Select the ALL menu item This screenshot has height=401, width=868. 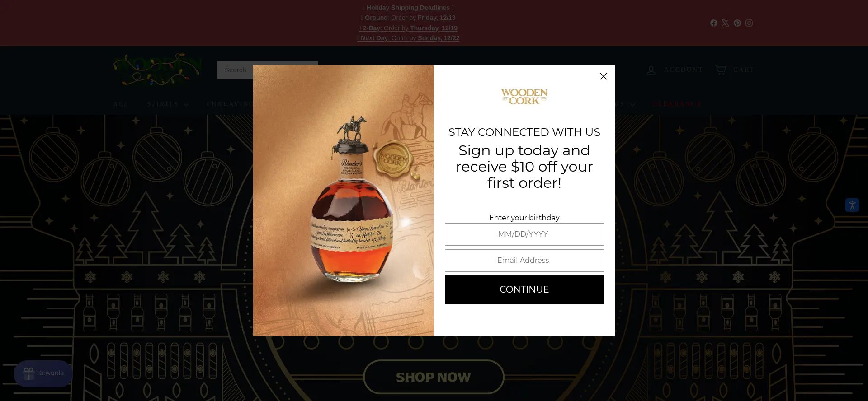pos(121,104)
